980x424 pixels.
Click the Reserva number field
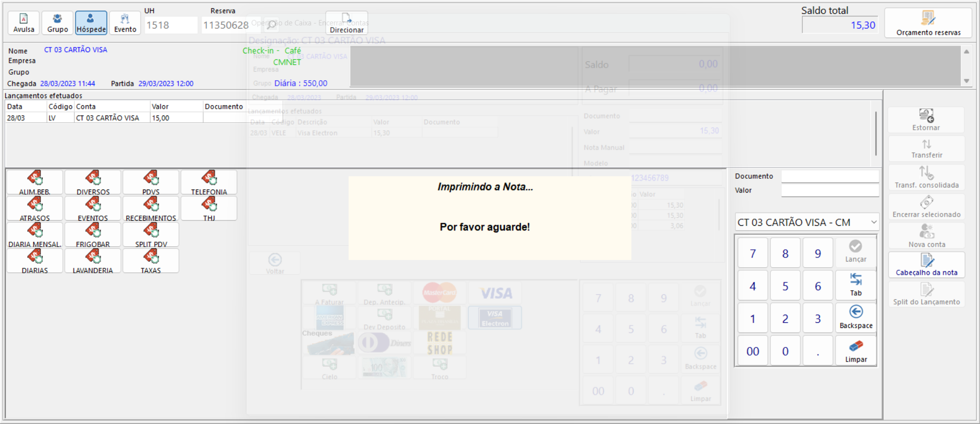click(x=231, y=25)
